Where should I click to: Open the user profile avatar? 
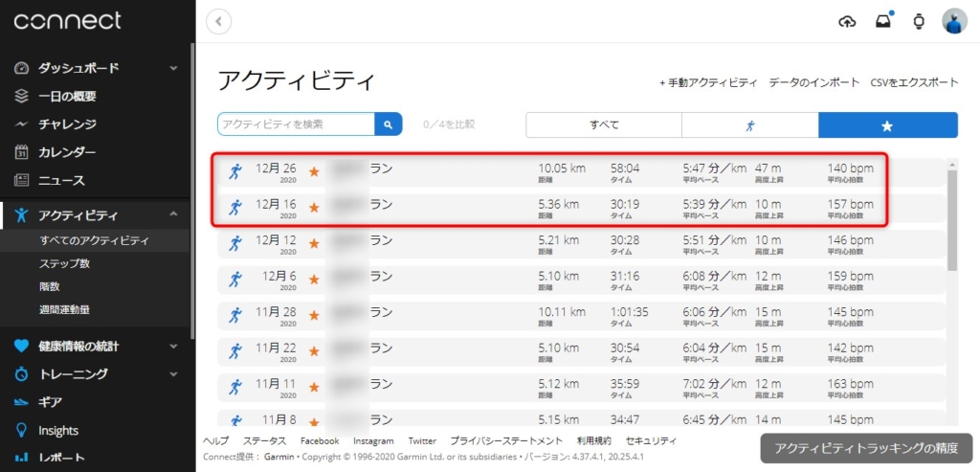(x=954, y=21)
